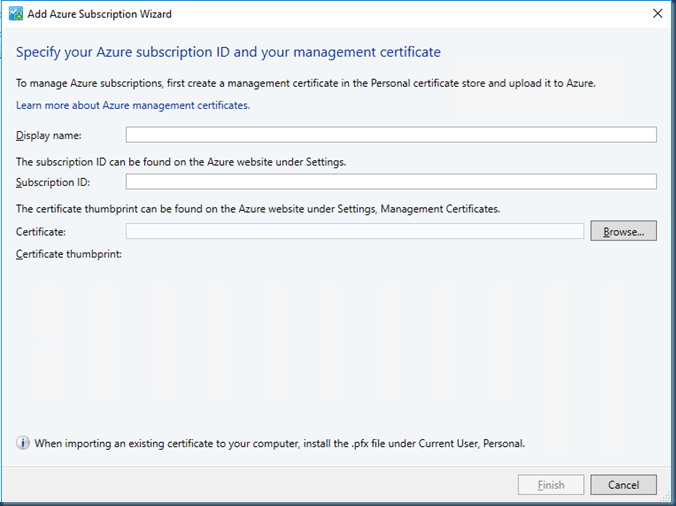Screen dimensions: 676x506
Task: Click the Finish button
Action: [551, 485]
